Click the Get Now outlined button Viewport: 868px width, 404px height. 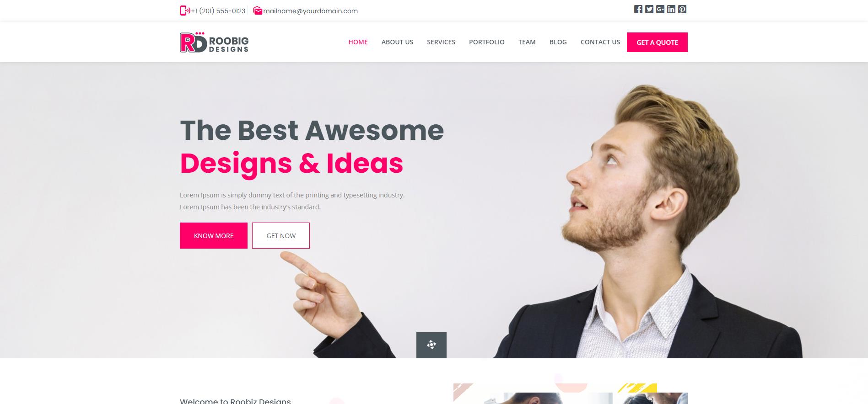tap(281, 235)
